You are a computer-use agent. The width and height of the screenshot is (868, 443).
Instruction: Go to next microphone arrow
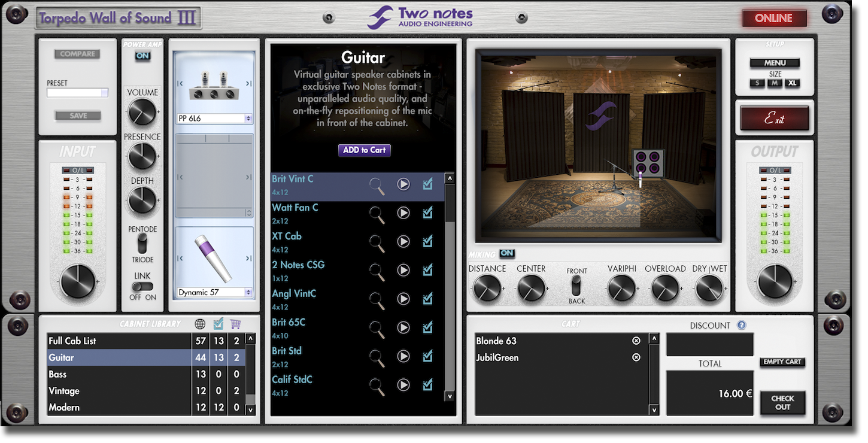[x=249, y=259]
